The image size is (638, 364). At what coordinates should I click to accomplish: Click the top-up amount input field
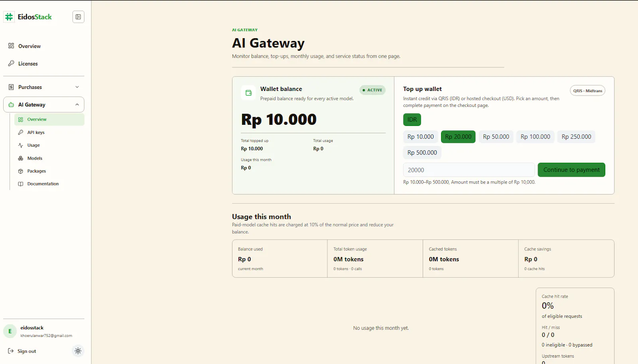(x=469, y=170)
